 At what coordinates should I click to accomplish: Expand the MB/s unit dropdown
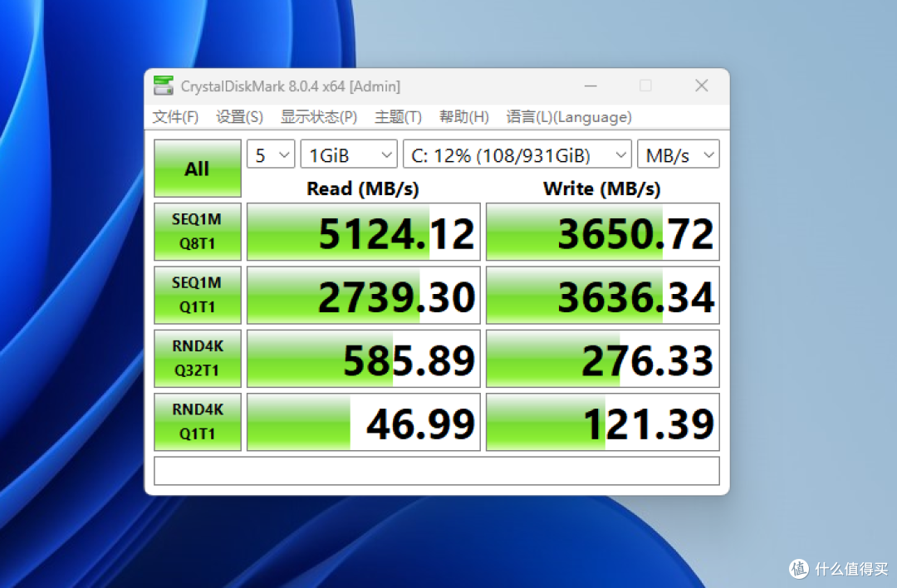tap(679, 154)
